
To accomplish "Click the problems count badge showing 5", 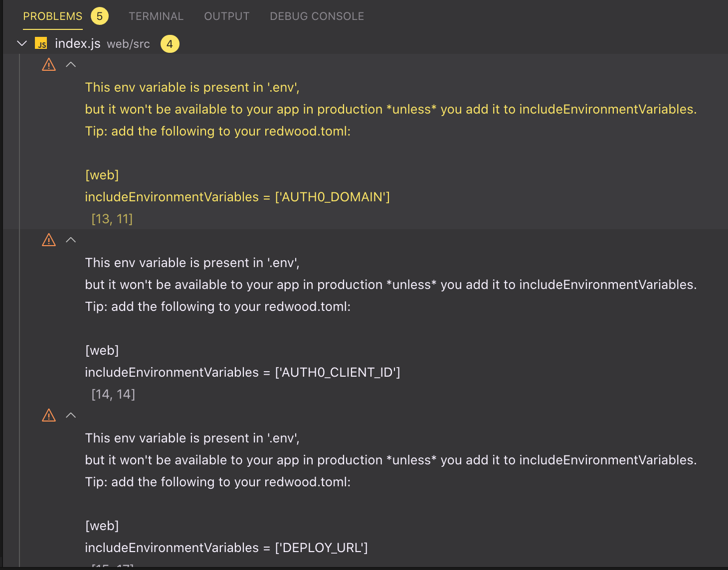I will [x=100, y=16].
